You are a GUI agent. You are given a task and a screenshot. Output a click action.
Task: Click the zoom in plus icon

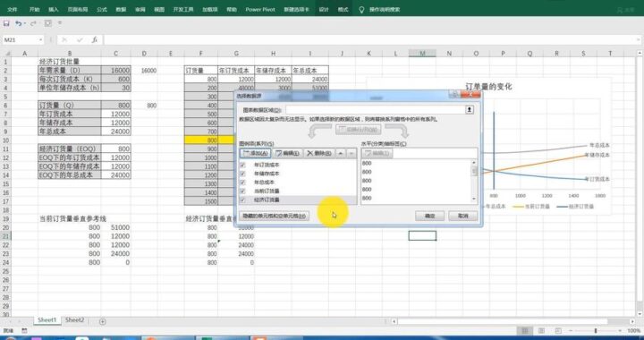pyautogui.click(x=621, y=330)
